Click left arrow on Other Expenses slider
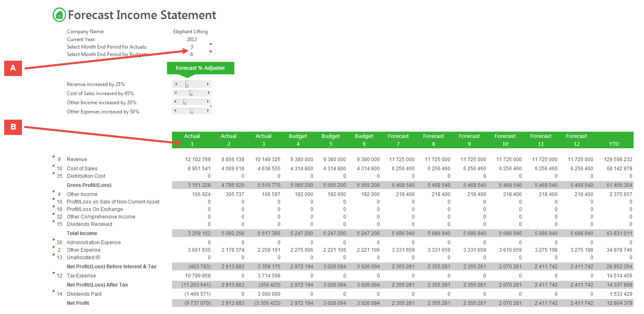Screen dimensions: 644x314 point(175,111)
